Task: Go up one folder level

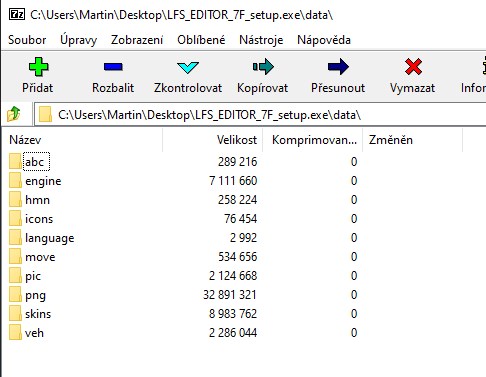Action: (14, 115)
